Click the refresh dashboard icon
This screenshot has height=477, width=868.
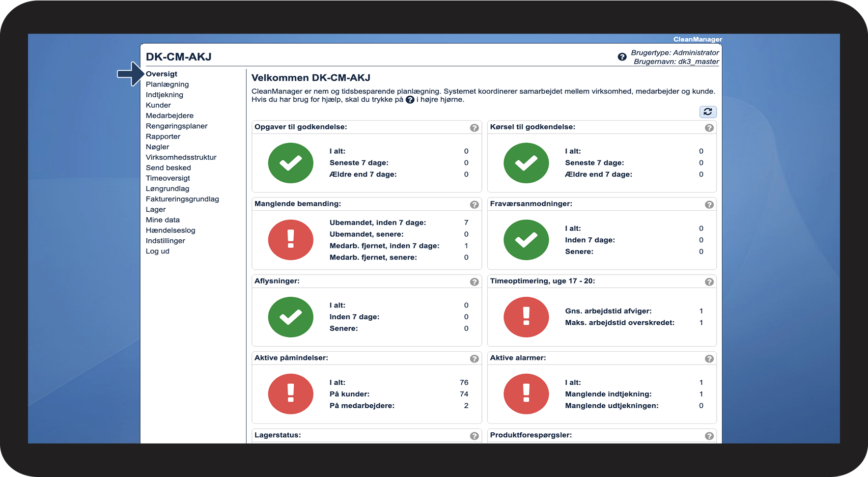point(707,112)
